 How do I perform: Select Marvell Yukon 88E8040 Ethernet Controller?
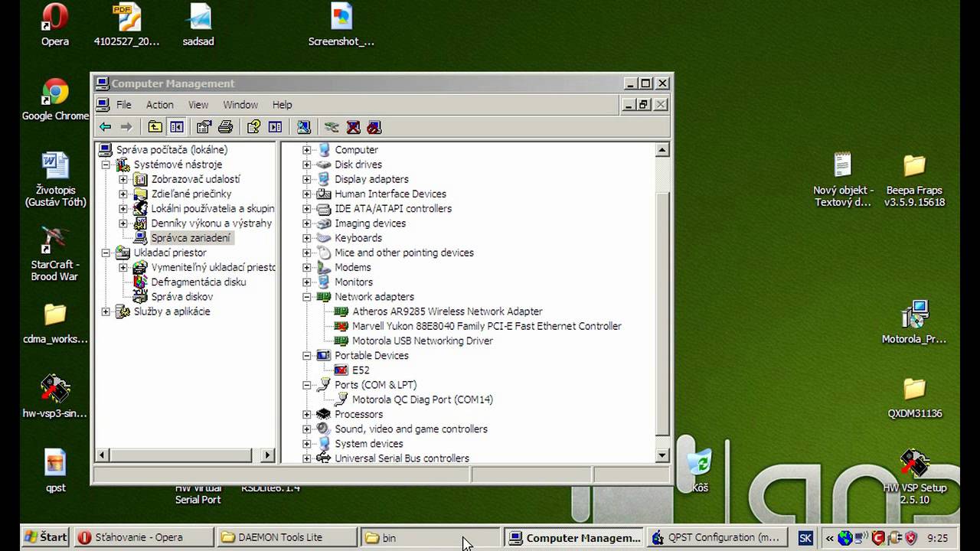pos(487,326)
